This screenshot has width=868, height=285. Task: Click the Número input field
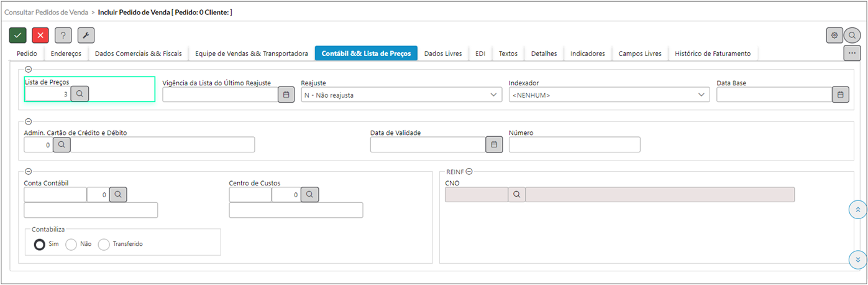click(574, 144)
